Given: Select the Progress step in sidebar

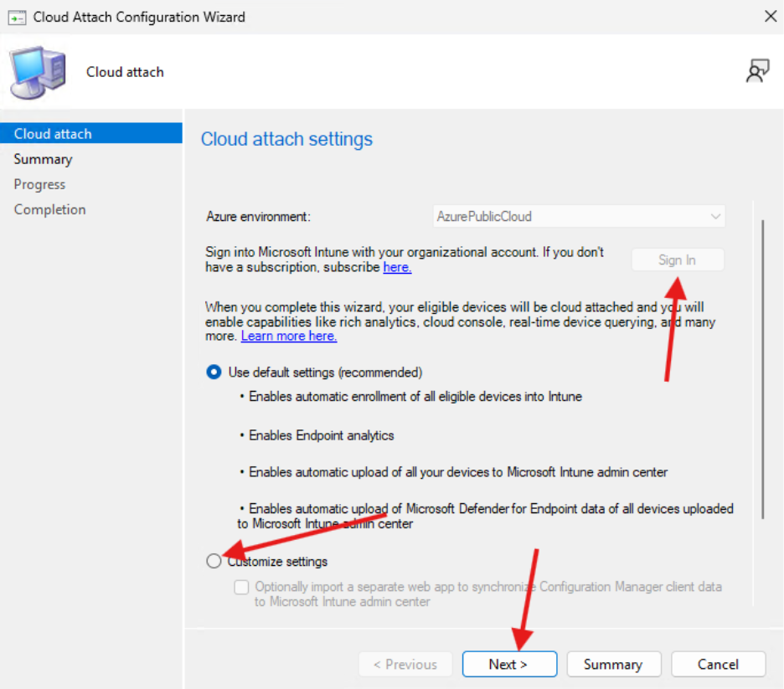Looking at the screenshot, I should click(39, 183).
